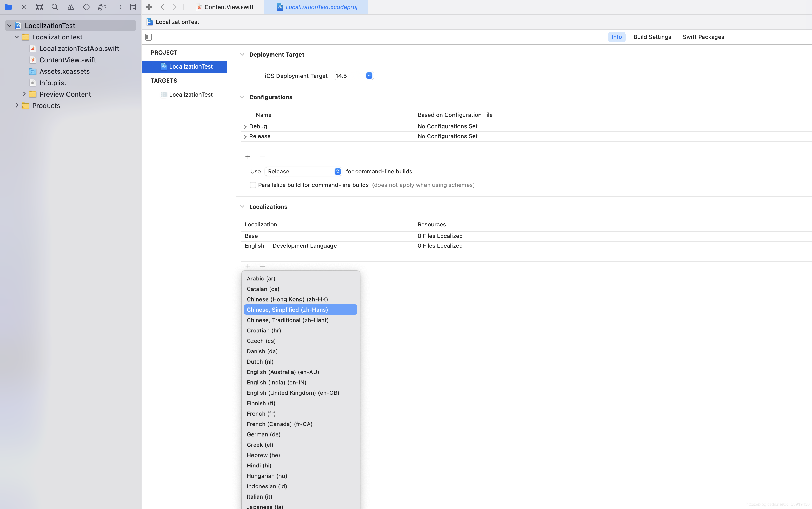Open the Issue navigator warning icon

click(70, 7)
